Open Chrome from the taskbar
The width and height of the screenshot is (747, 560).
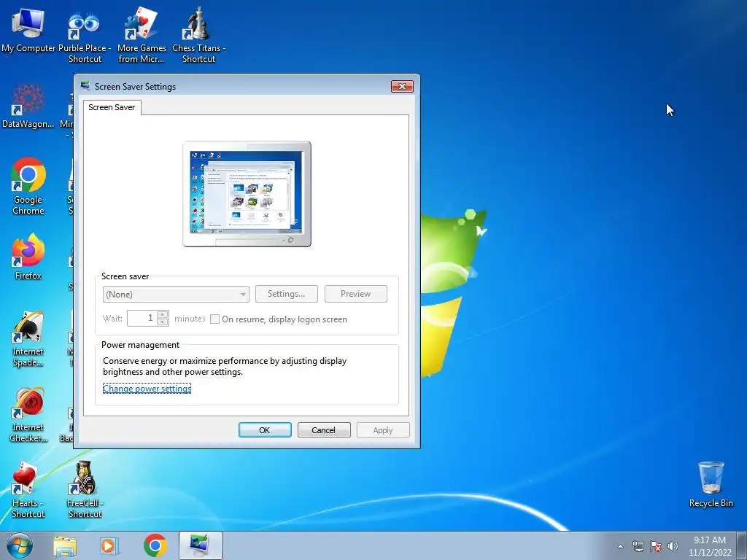pos(155,545)
